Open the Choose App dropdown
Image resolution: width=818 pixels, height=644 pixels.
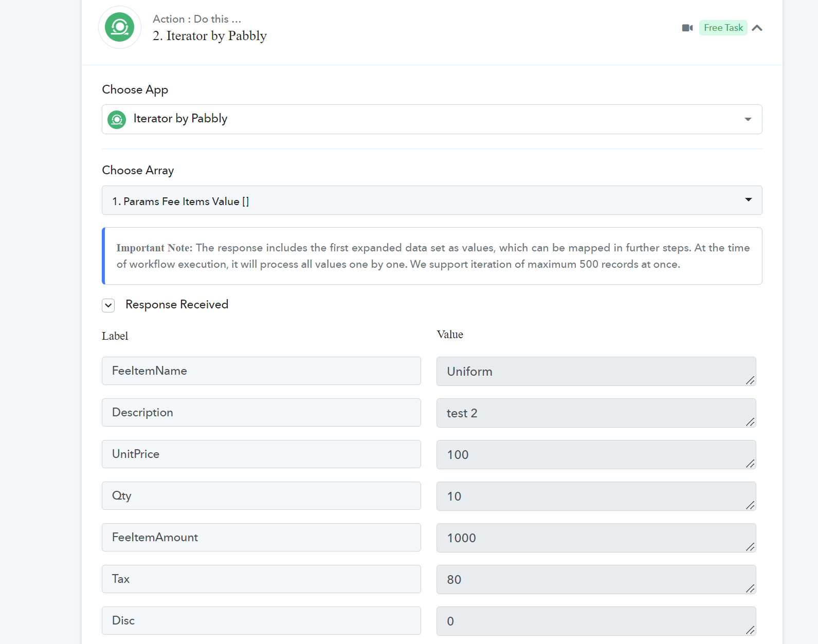[x=432, y=119]
